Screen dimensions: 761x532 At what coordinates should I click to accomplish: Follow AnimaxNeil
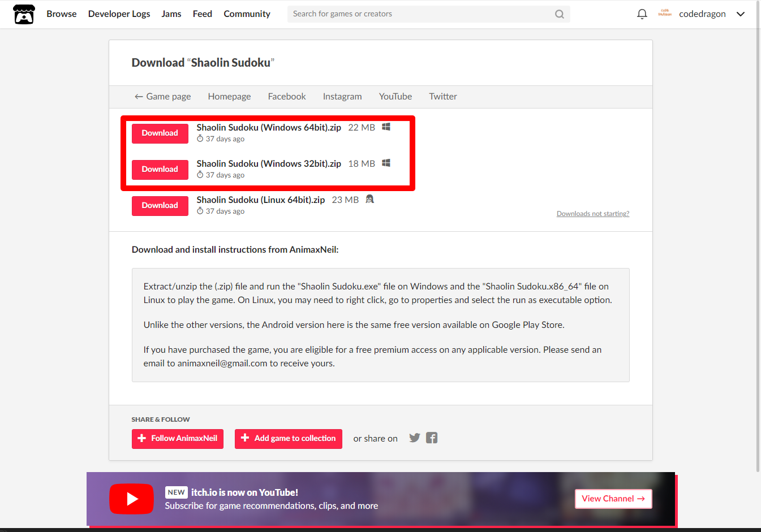[x=178, y=439]
